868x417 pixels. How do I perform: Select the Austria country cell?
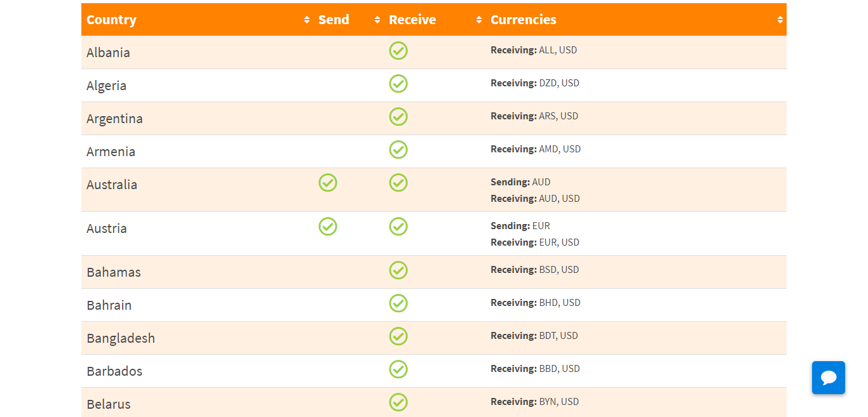197,234
